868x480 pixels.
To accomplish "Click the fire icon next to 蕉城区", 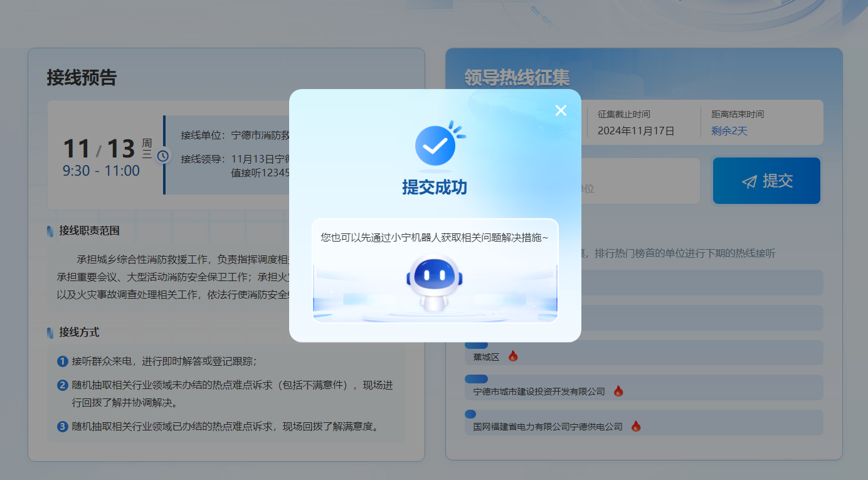I will pyautogui.click(x=513, y=356).
